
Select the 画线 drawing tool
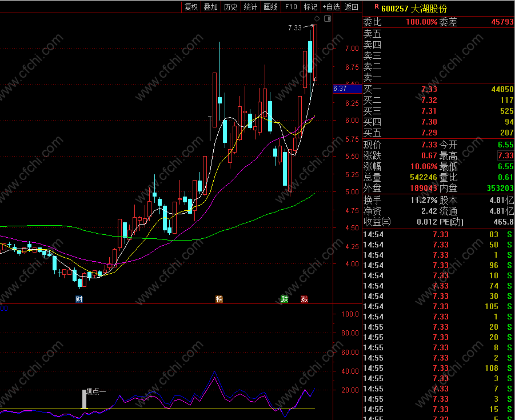(270, 7)
